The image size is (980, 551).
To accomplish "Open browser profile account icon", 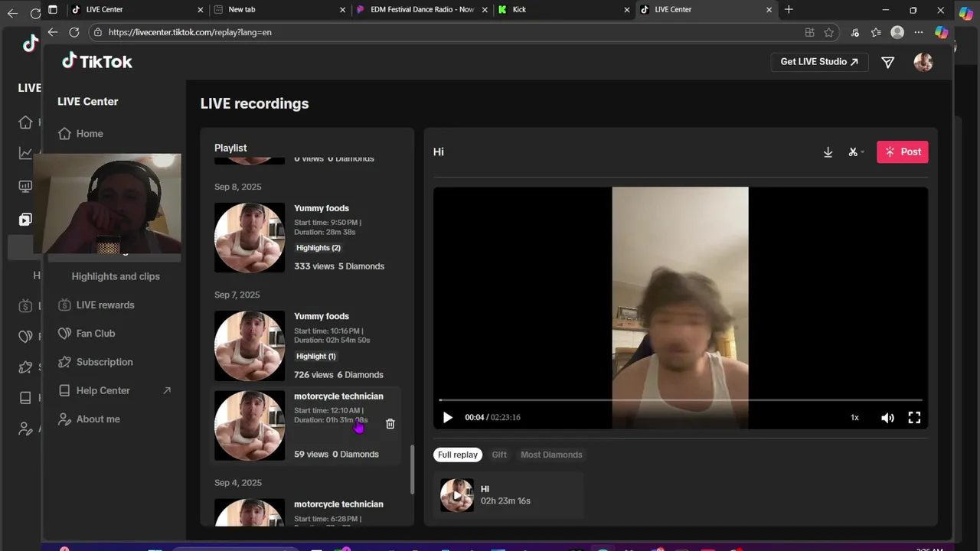I will (x=897, y=32).
